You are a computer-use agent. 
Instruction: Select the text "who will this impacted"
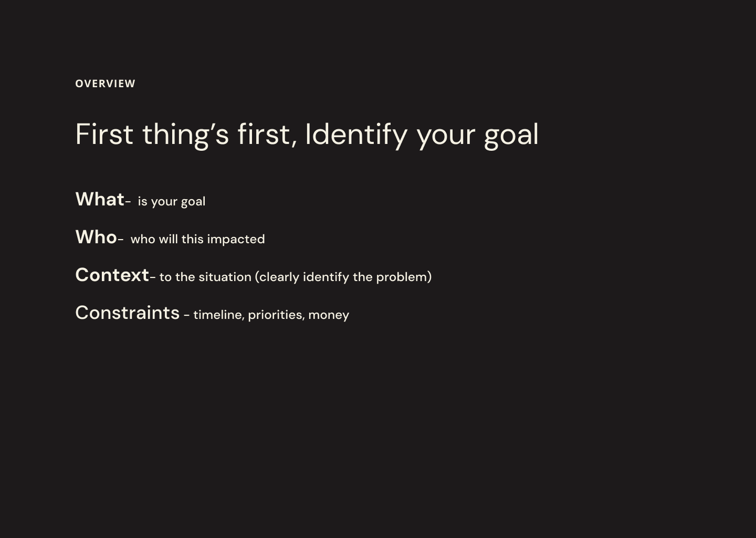pyautogui.click(x=197, y=239)
